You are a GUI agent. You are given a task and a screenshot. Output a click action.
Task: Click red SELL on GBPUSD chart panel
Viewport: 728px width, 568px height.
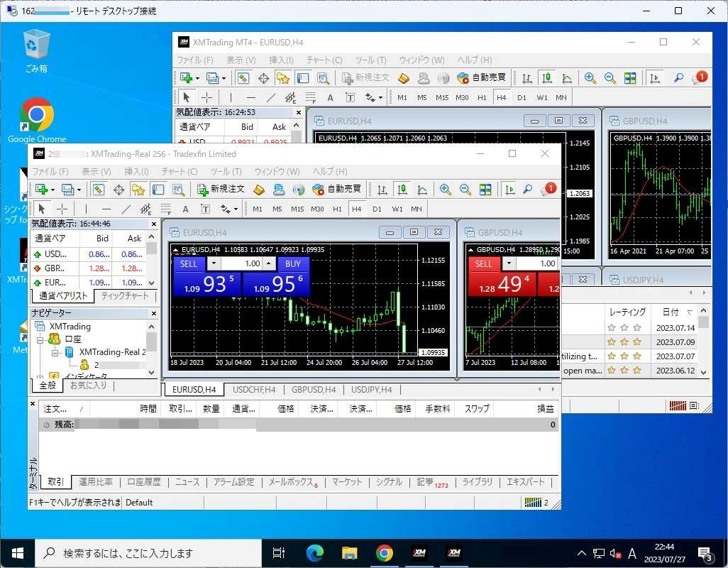(x=483, y=264)
